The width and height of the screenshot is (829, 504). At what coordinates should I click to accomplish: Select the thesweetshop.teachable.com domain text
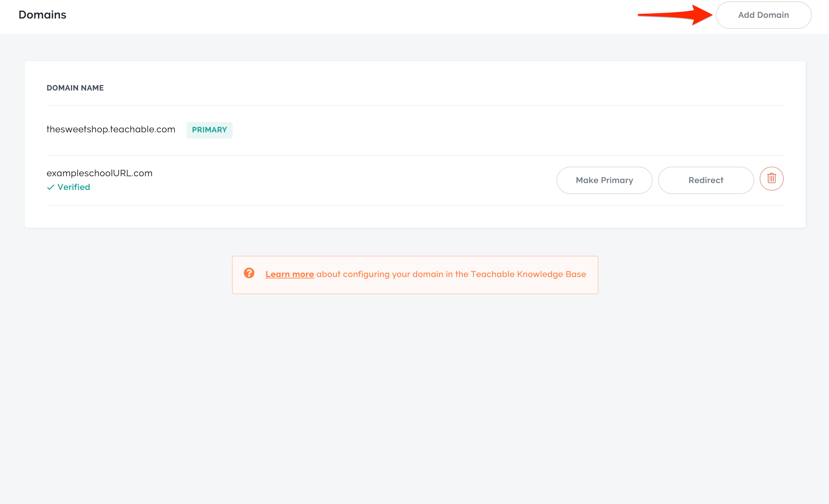111,129
